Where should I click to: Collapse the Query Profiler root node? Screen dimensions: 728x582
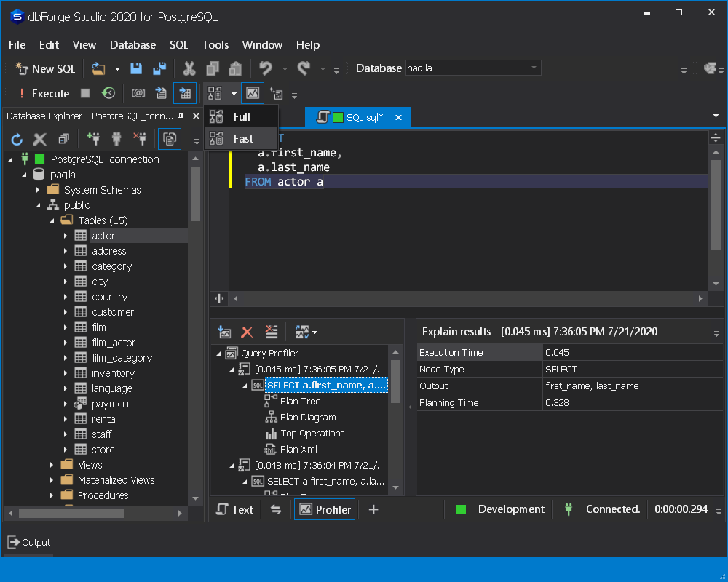point(218,353)
